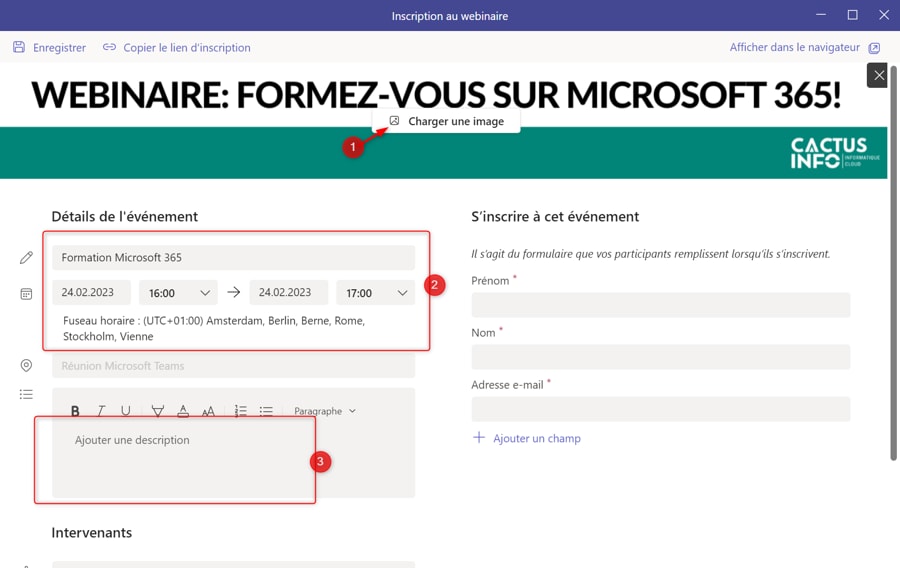Click Charger une image button
900x568 pixels.
pyautogui.click(x=447, y=121)
